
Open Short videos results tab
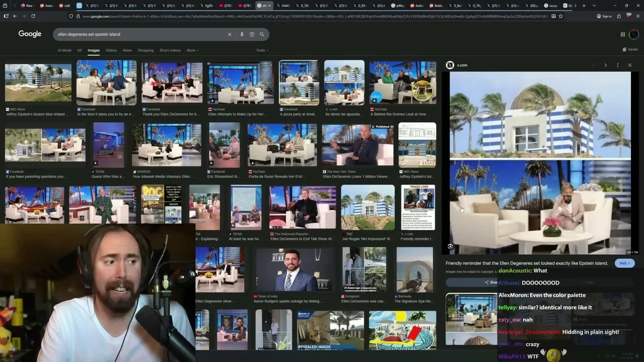pyautogui.click(x=170, y=50)
